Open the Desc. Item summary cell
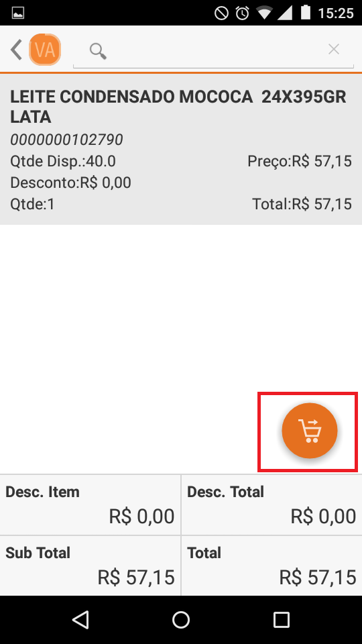Viewport: 362px width, 644px height. point(90,504)
